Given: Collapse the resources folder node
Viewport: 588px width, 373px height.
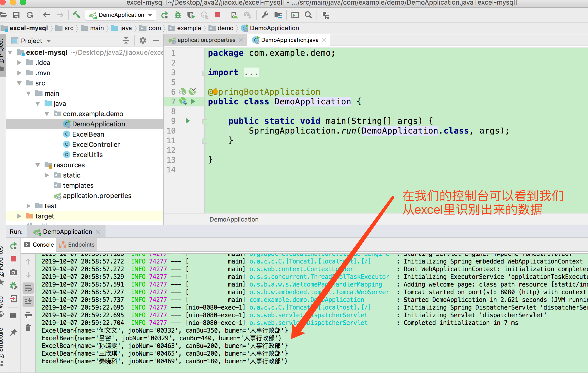Looking at the screenshot, I should coord(38,165).
